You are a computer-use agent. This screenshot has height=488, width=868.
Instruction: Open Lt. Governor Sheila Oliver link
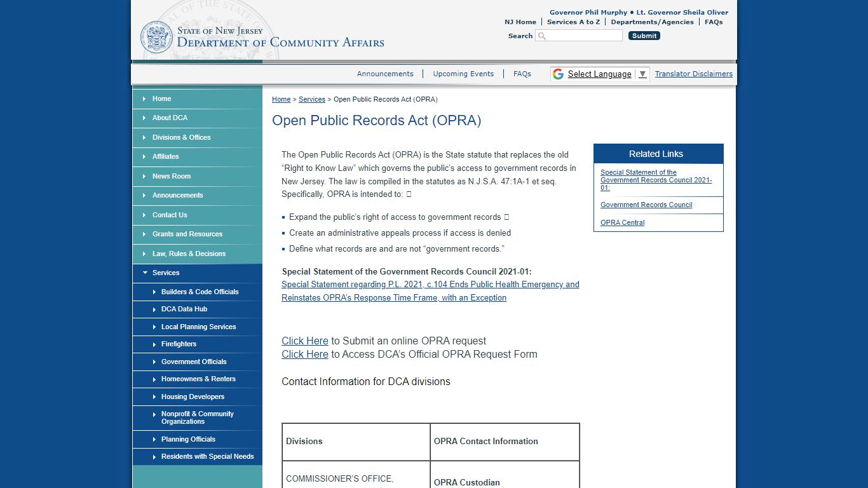click(682, 12)
